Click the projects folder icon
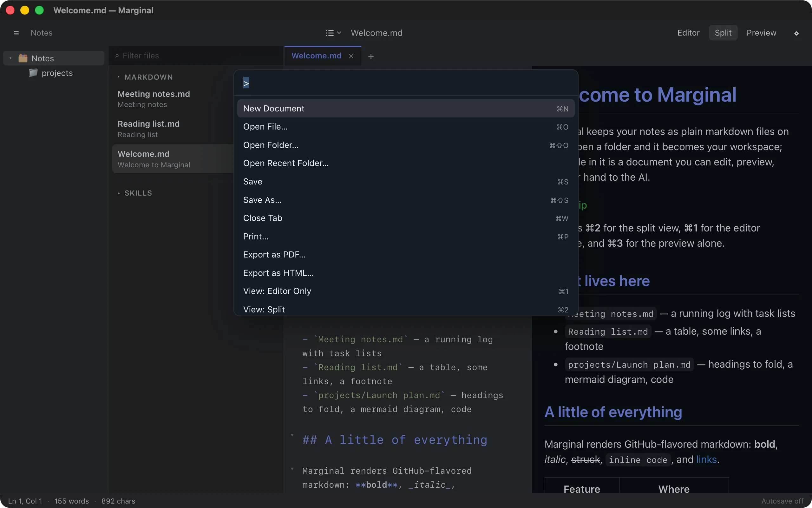The height and width of the screenshot is (508, 812). tap(33, 73)
